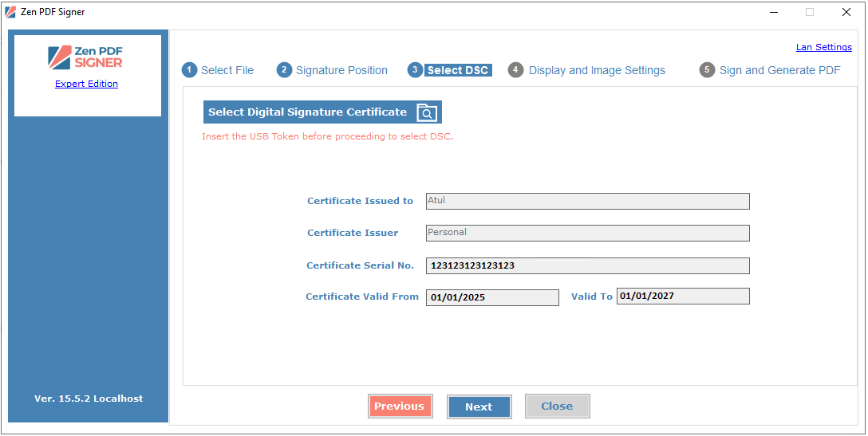Viewport: 868px width, 436px height.
Task: Click the certificate folder search icon
Action: pyautogui.click(x=427, y=112)
